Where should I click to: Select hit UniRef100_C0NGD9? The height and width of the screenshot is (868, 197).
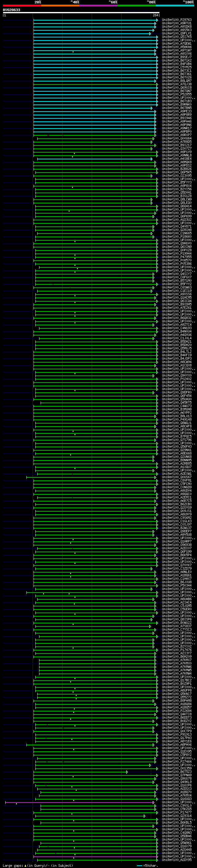(x=177, y=487)
